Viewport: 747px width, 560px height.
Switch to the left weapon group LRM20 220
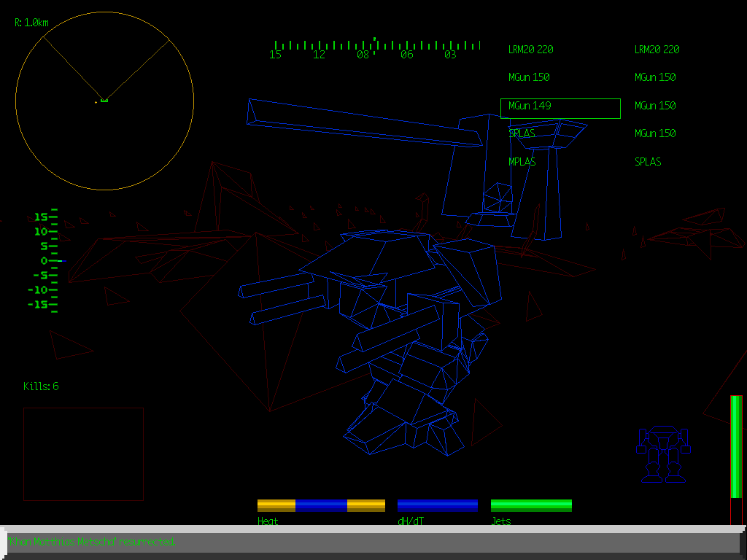pos(530,50)
